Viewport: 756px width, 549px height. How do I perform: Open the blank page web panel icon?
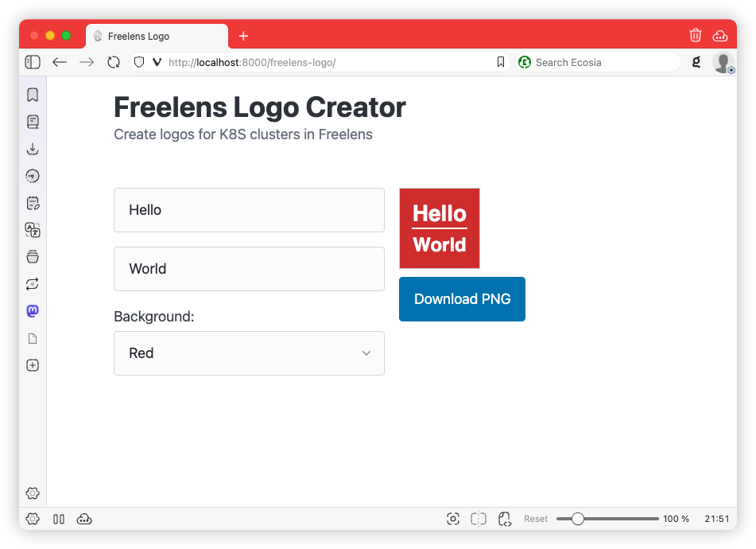33,338
